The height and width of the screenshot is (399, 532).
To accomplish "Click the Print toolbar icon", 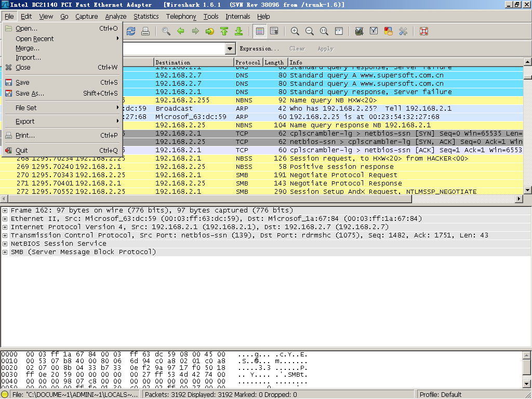I will [145, 31].
